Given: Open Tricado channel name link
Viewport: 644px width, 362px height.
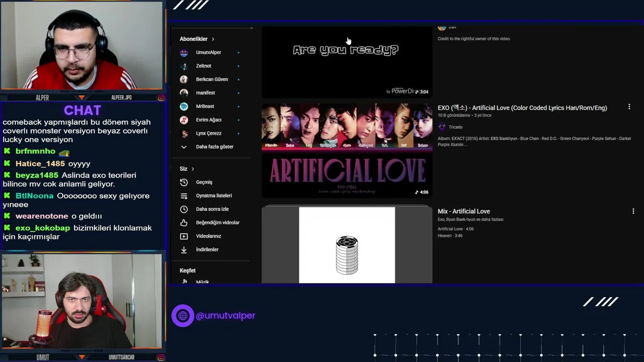Looking at the screenshot, I should tap(455, 127).
